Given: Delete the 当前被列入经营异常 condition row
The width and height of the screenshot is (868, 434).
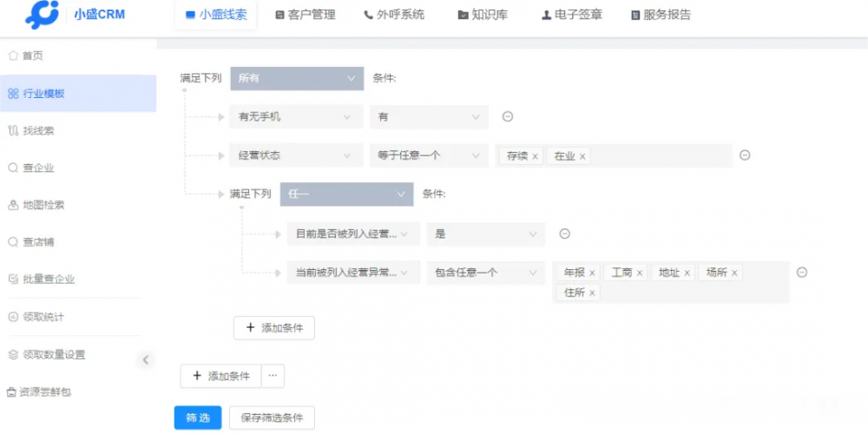Looking at the screenshot, I should coord(801,273).
